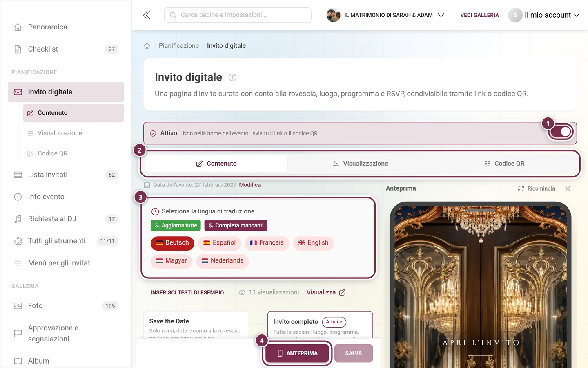Image resolution: width=588 pixels, height=368 pixels.
Task: Select Deutsch translation language
Action: 172,243
